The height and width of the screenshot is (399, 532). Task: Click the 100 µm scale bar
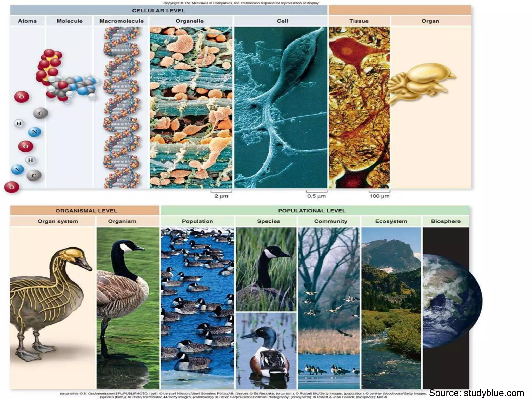379,194
